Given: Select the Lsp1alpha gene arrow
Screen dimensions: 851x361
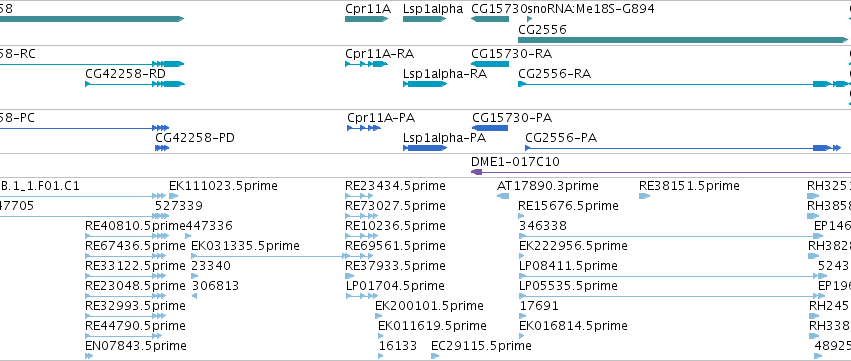Looking at the screenshot, I should point(424,19).
